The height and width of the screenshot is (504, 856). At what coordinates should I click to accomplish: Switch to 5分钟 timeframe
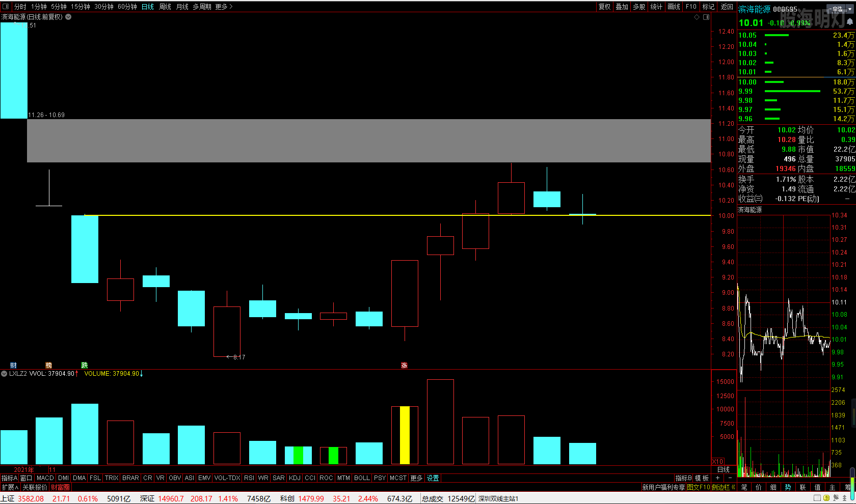pos(59,7)
